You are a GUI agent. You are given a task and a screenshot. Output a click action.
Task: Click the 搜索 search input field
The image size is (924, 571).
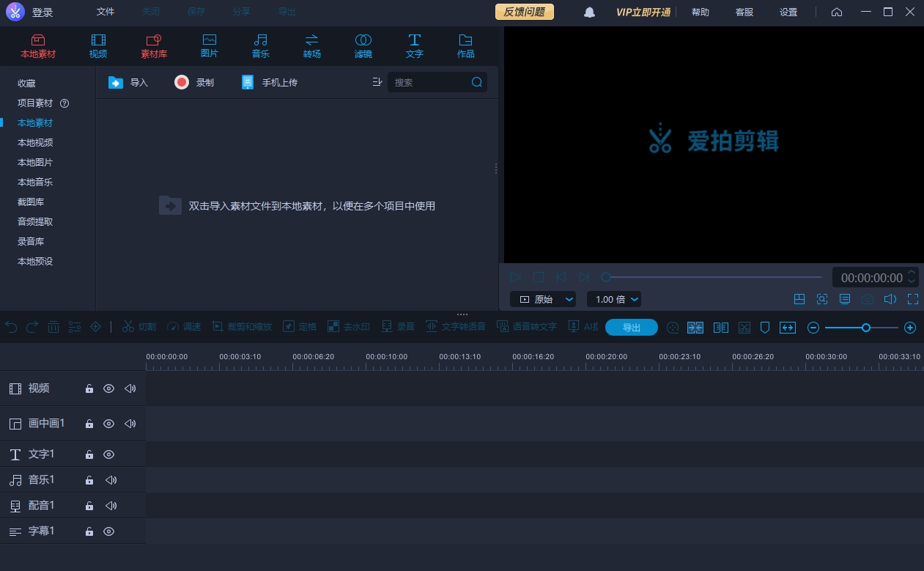click(x=430, y=83)
